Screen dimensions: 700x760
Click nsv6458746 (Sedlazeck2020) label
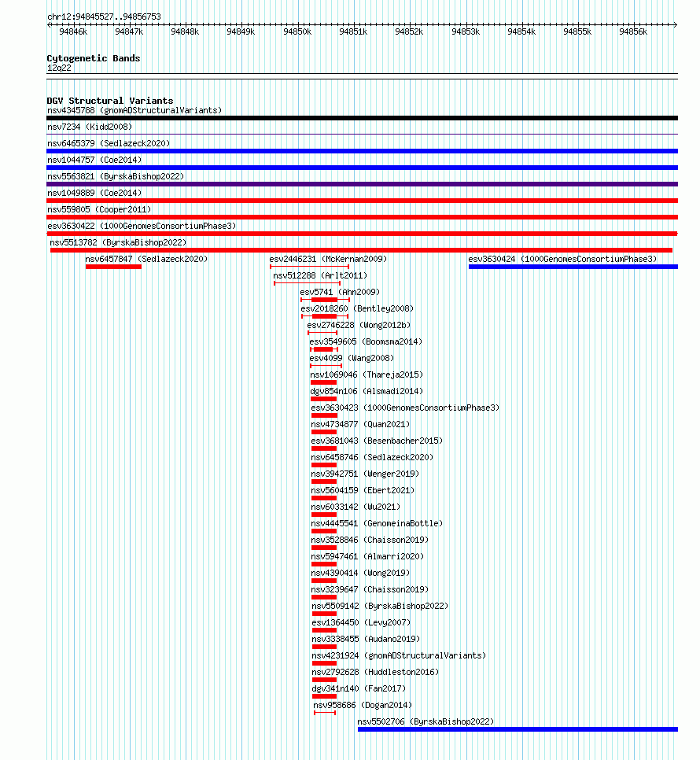[372, 457]
